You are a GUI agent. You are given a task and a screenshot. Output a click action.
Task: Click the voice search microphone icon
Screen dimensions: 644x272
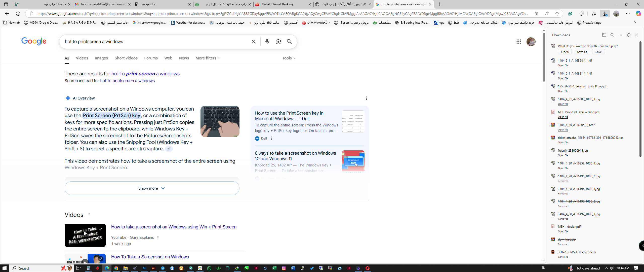tap(267, 42)
